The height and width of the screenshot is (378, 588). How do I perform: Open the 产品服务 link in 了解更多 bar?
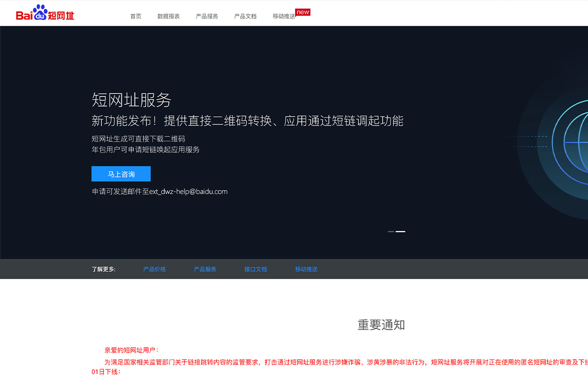pos(205,269)
